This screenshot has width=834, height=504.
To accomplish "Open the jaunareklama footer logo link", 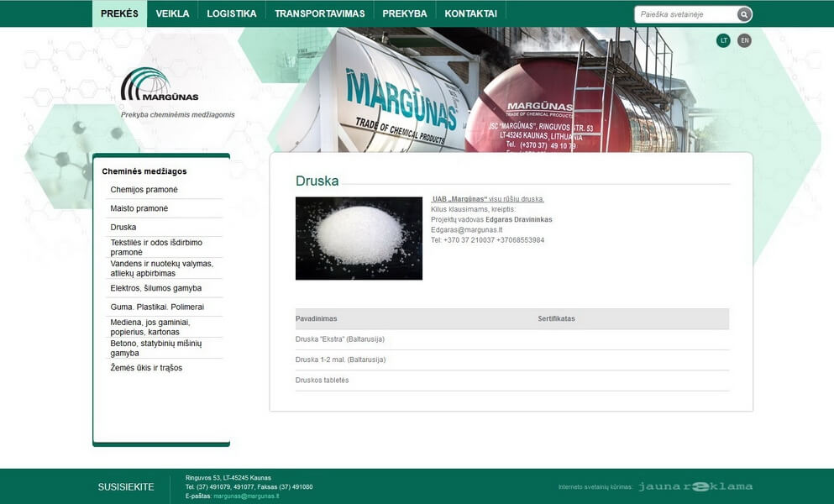I will tap(695, 486).
